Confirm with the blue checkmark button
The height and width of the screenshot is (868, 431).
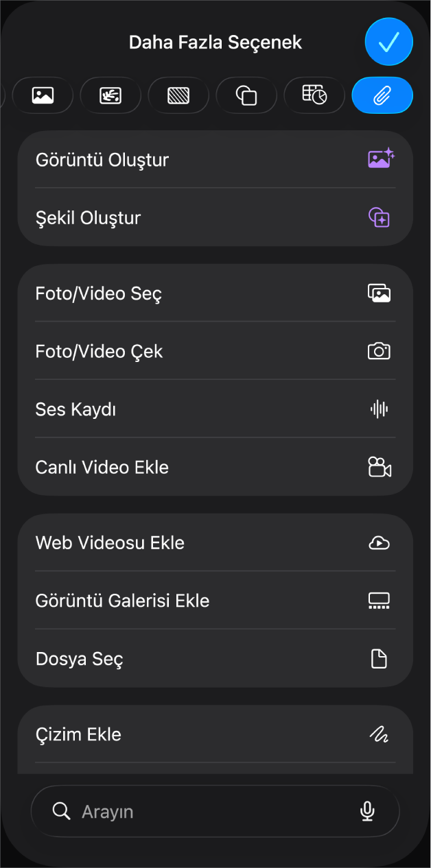(x=388, y=43)
